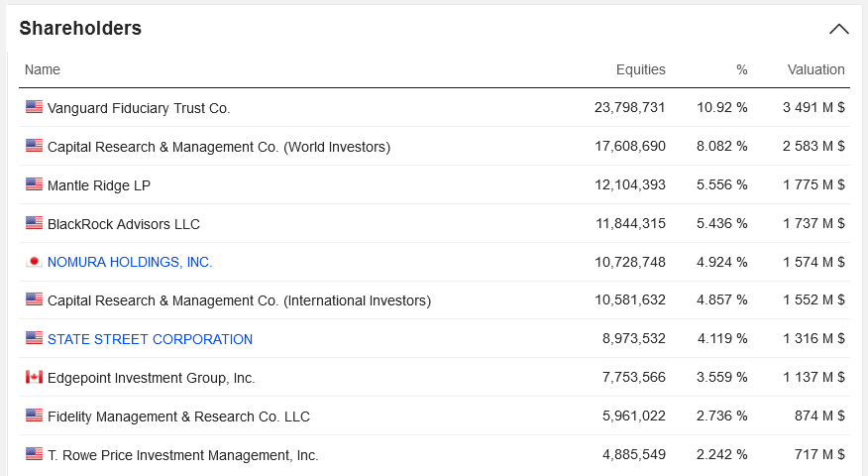Select Capital Research & Management Co. (International Investors)
The height and width of the screenshot is (476, 868).
click(239, 300)
